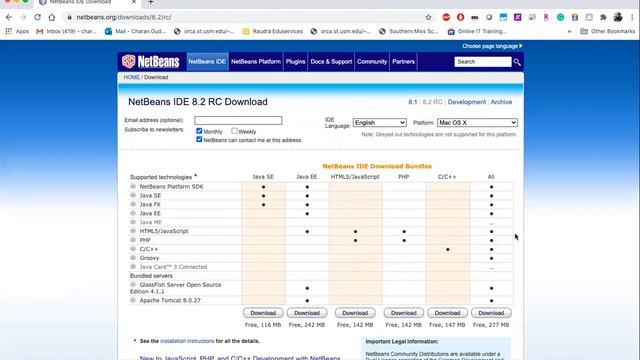Open the 8.1 version link
Screen dimensions: 640x360
pos(413,102)
